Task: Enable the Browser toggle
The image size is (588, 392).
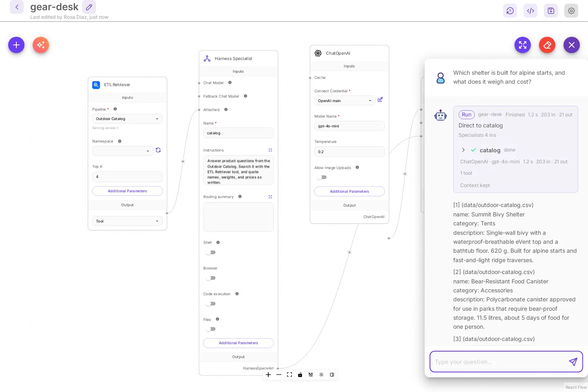Action: coord(211,278)
